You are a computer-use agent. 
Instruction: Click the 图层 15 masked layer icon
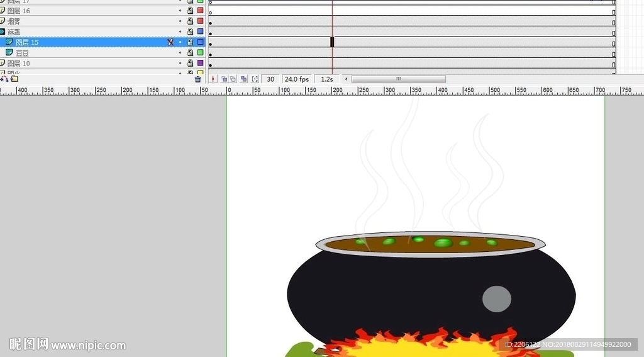[9, 42]
